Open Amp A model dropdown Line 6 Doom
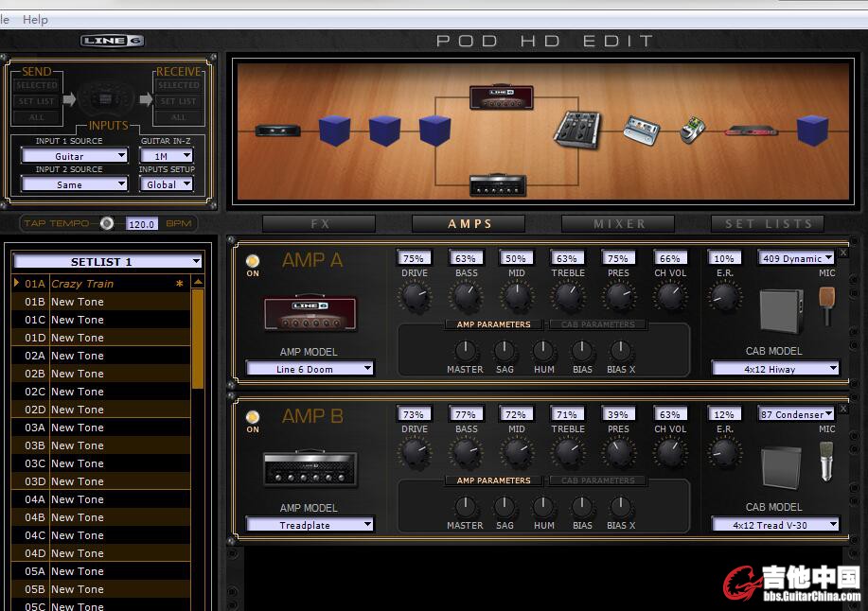The width and height of the screenshot is (868, 611). click(x=310, y=369)
